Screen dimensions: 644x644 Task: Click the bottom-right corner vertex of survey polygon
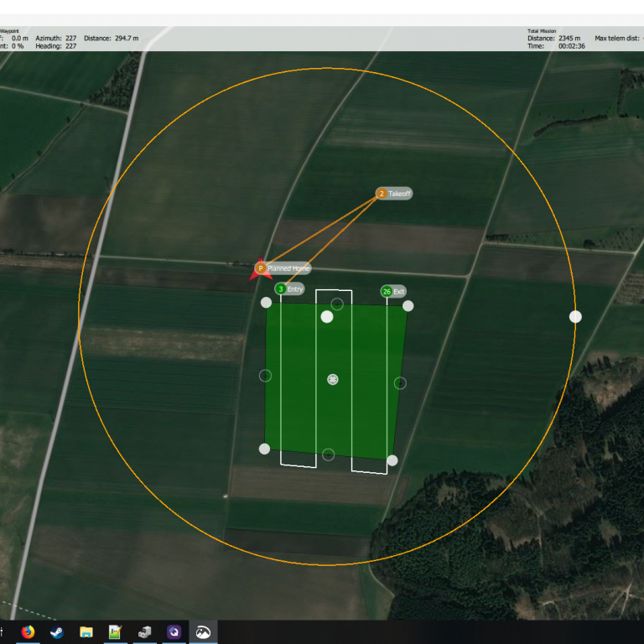tap(392, 460)
